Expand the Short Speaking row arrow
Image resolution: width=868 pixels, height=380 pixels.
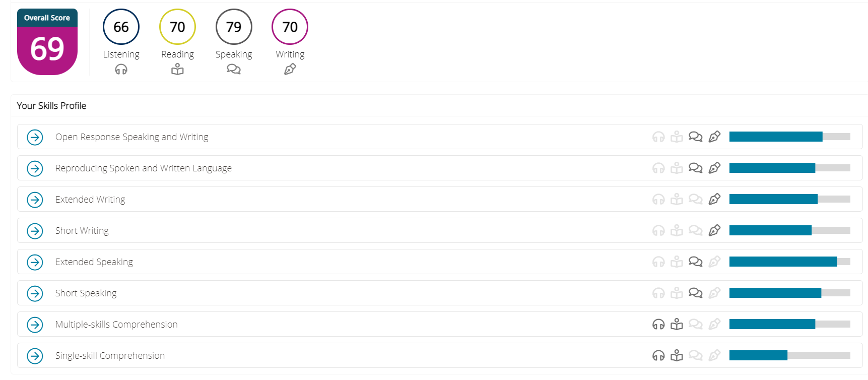coord(35,293)
